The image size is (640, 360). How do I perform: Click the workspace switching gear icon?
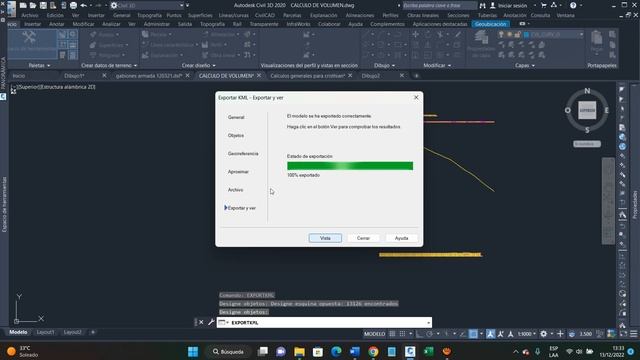click(x=544, y=334)
